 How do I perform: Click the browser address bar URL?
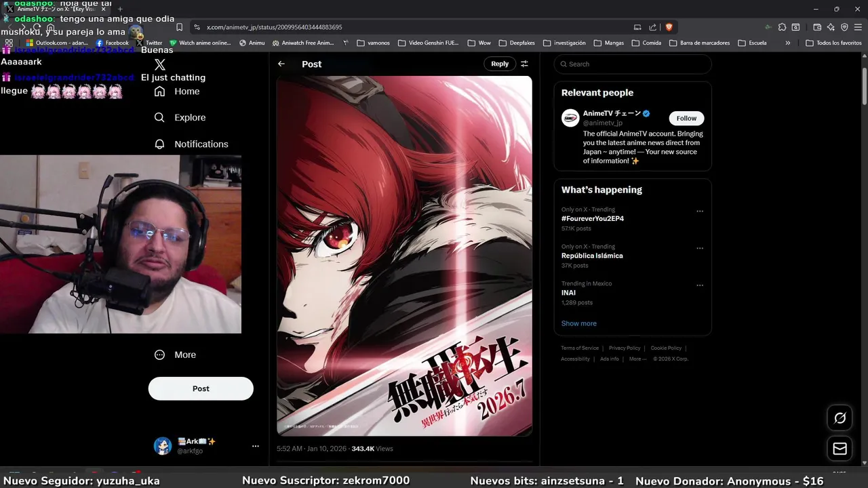pyautogui.click(x=275, y=27)
